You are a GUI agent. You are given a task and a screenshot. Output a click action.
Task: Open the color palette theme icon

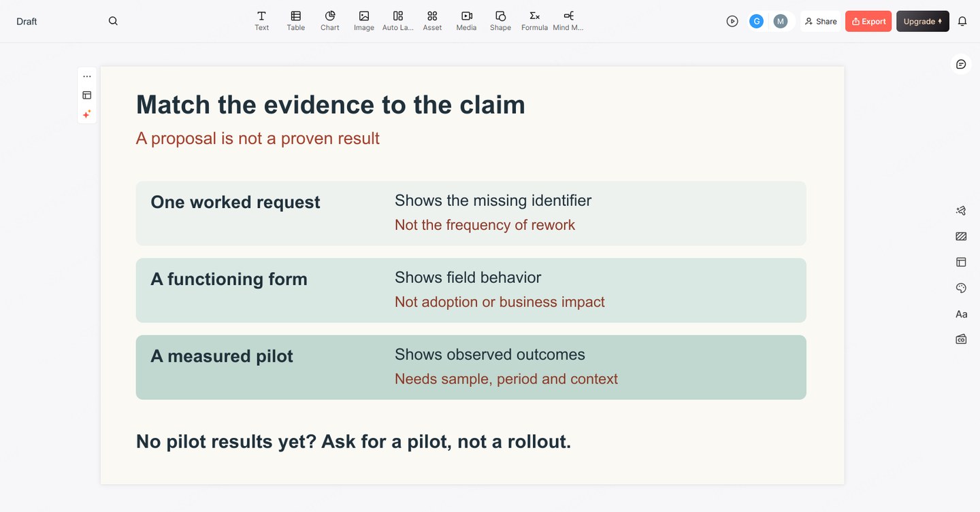[x=961, y=288]
